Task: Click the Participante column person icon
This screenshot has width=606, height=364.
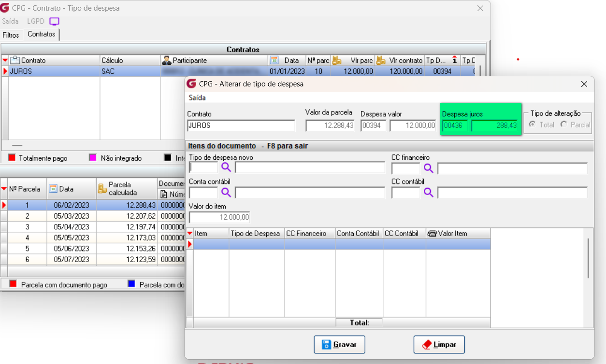Action: [x=167, y=60]
